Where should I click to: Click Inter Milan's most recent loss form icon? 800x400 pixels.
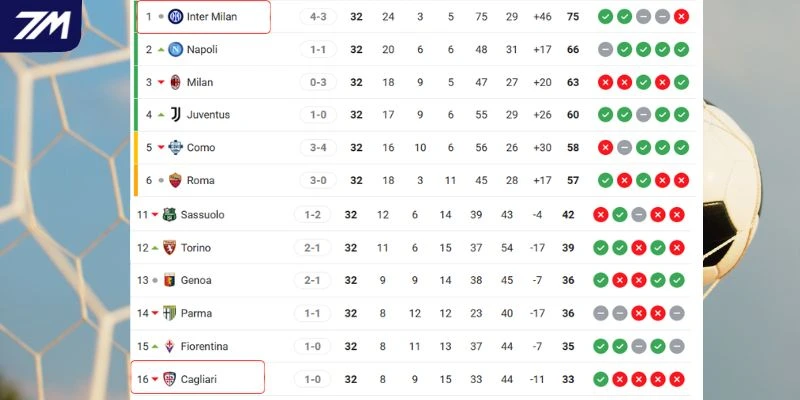click(681, 17)
